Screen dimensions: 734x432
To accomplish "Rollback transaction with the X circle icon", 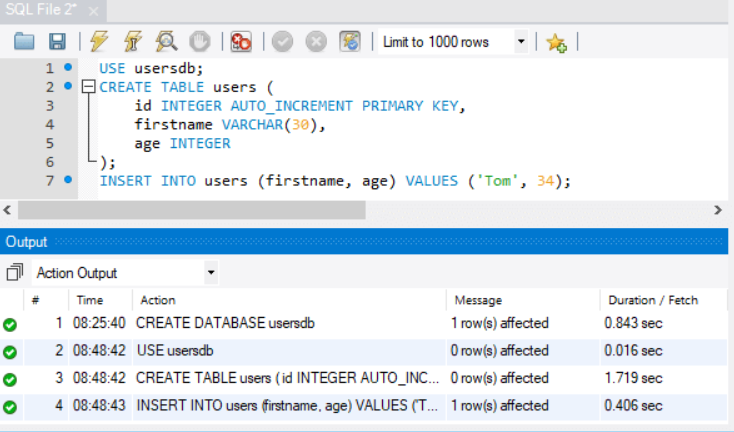I will (316, 42).
